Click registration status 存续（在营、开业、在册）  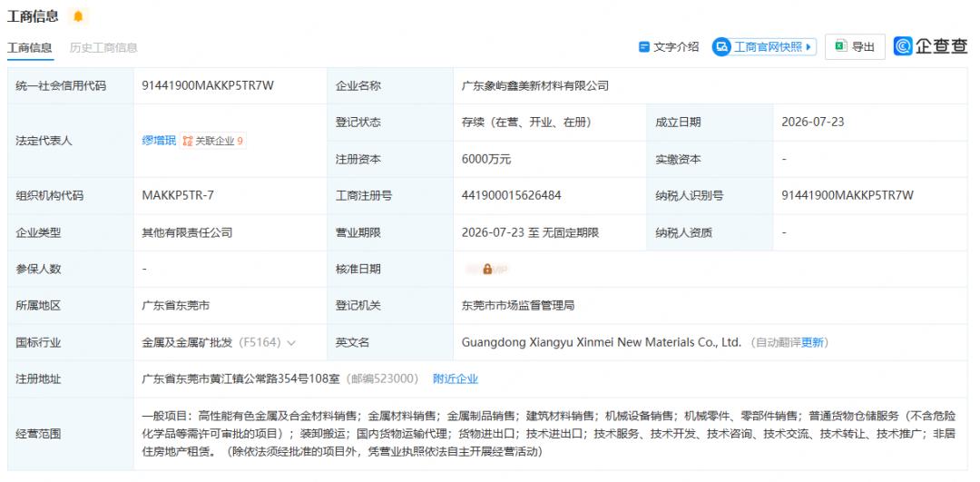pos(527,123)
